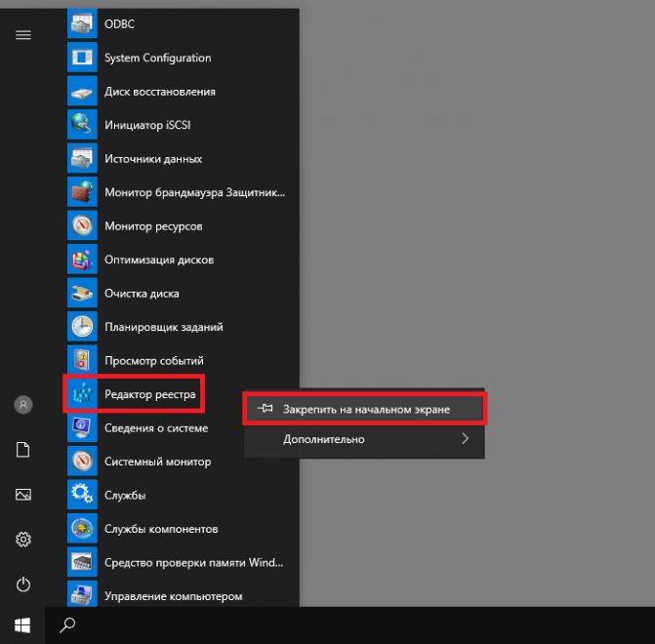
Task: Open the Дополнительно submenu
Action: pyautogui.click(x=364, y=439)
